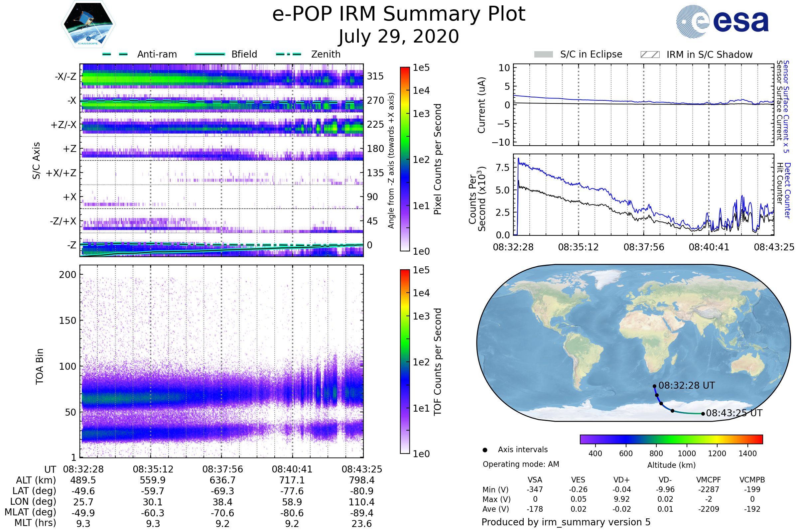Click the Altitude (km) color bar
Screen dimensions: 798x532
(x=671, y=439)
